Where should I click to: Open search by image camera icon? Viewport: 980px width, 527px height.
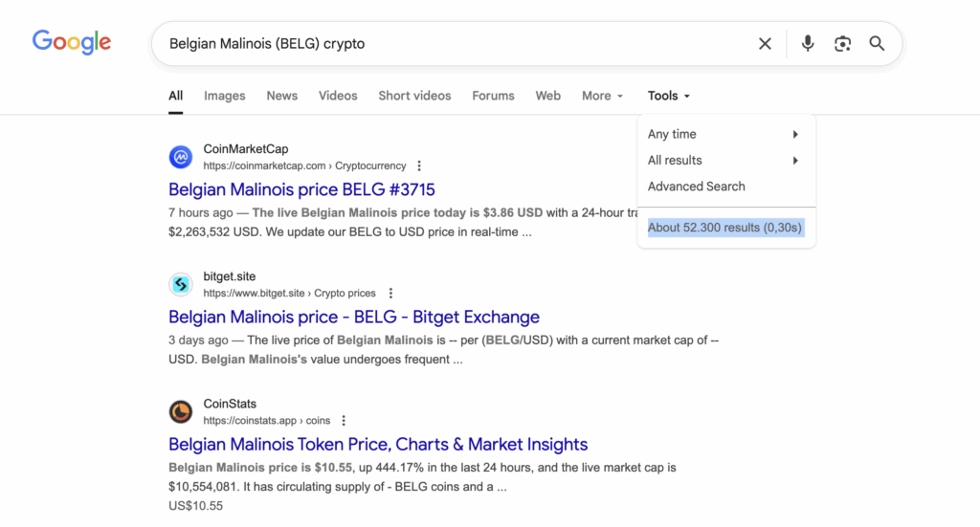coord(842,43)
